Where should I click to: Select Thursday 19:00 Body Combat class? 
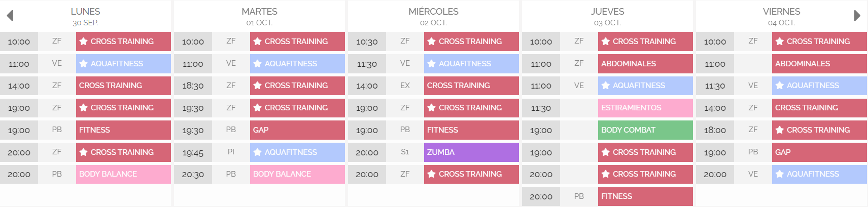(x=645, y=130)
